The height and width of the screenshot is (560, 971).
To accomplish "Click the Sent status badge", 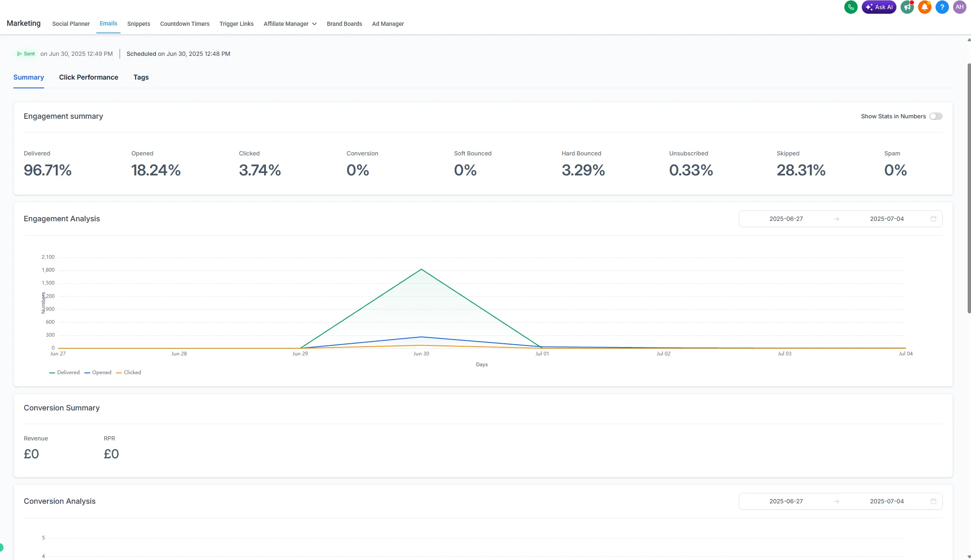I will pos(26,54).
